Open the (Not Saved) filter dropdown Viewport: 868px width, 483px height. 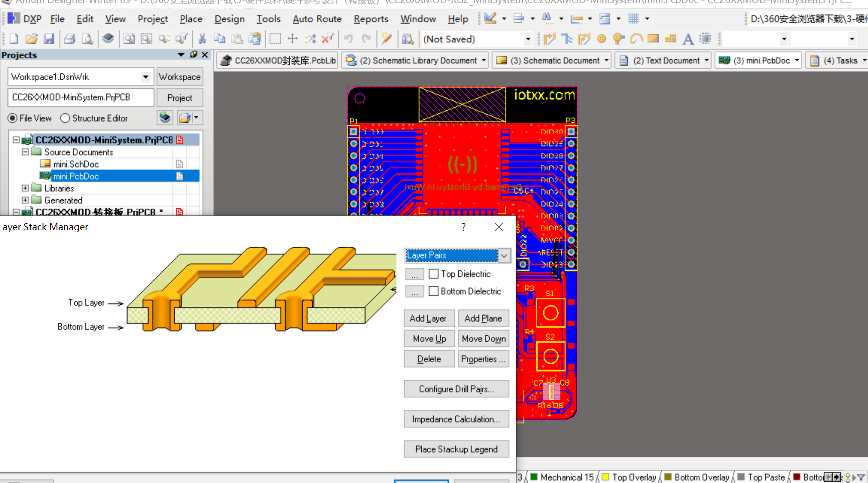click(x=528, y=39)
